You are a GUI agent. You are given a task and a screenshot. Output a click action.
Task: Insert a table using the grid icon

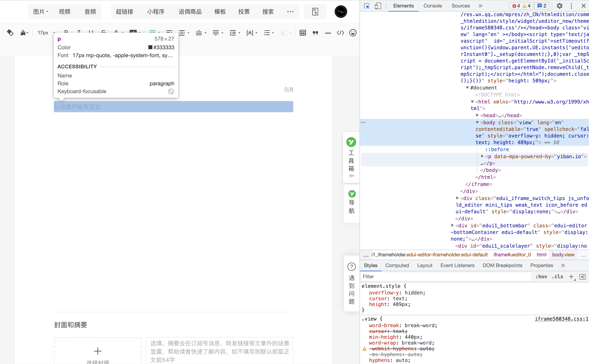tap(303, 33)
